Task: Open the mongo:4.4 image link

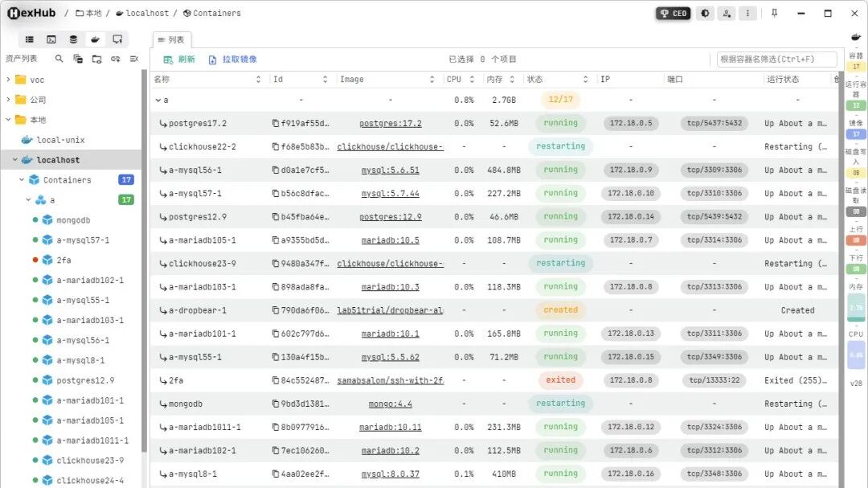Action: (x=391, y=404)
